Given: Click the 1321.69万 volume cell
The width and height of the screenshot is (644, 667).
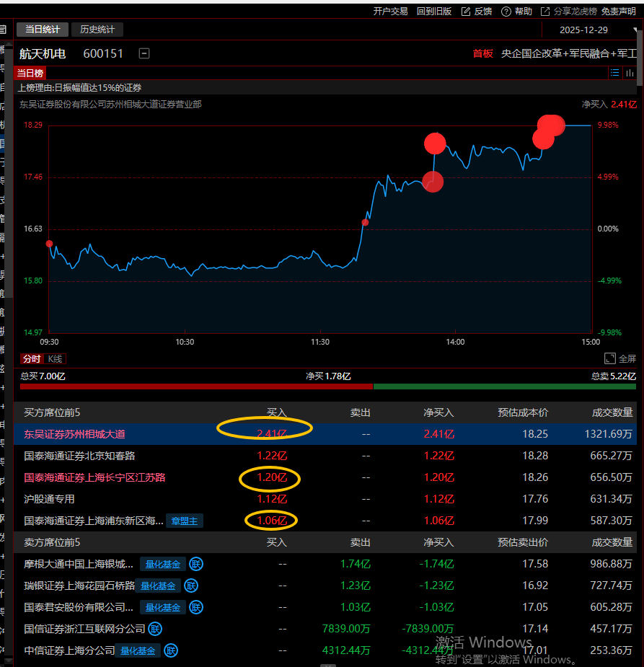Looking at the screenshot, I should tap(608, 434).
